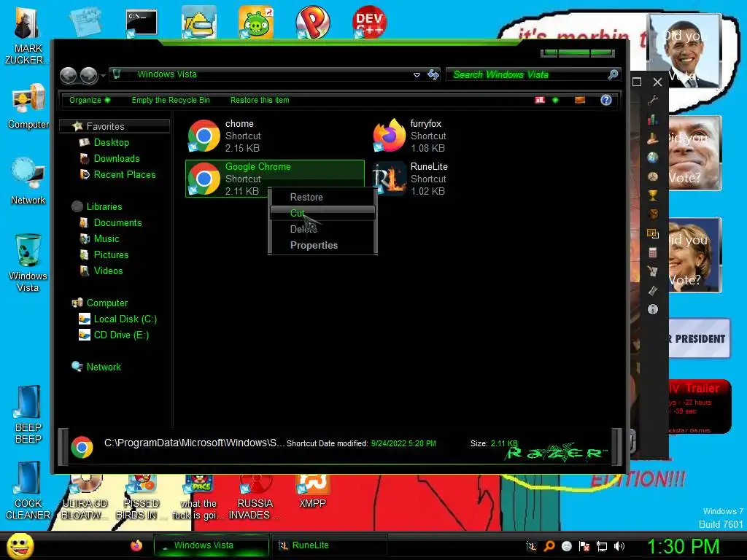
Task: Click the orange magnifier tray icon
Action: 549,546
